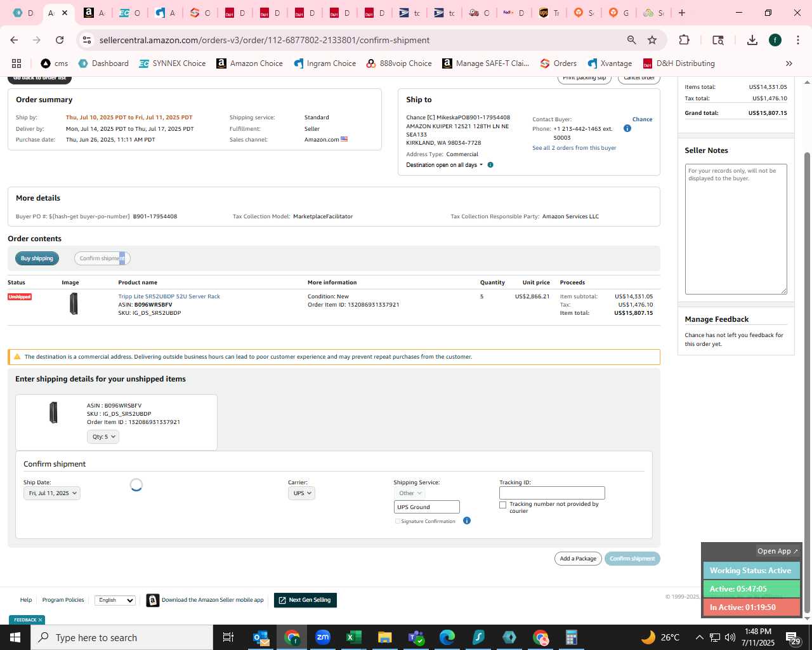The height and width of the screenshot is (650, 812).
Task: Click in the UPS Ground shipping service field
Action: pyautogui.click(x=427, y=507)
